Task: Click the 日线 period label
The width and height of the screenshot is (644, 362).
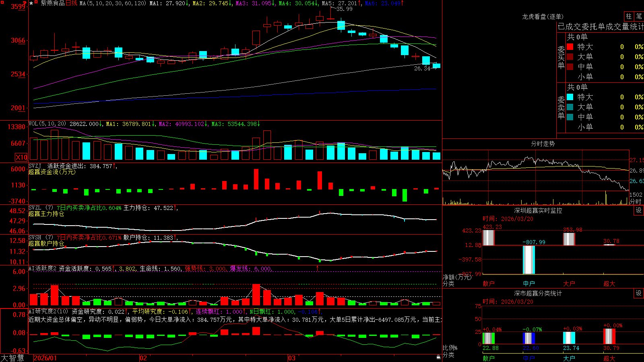Action: pos(71,3)
